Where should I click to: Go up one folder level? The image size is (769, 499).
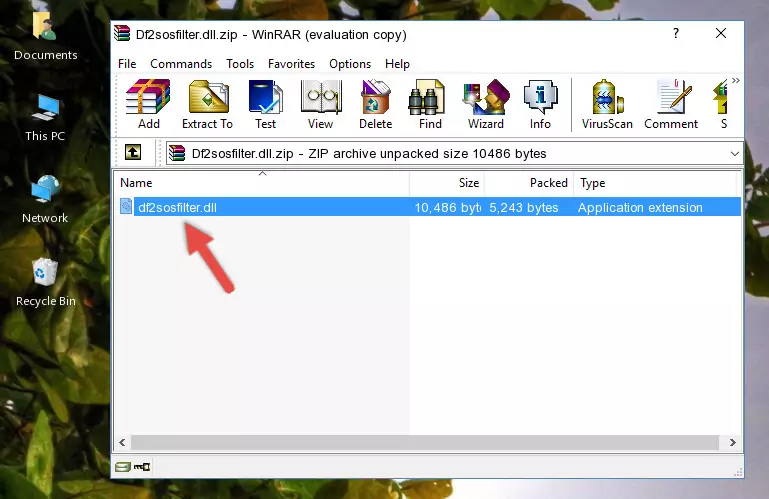click(133, 152)
